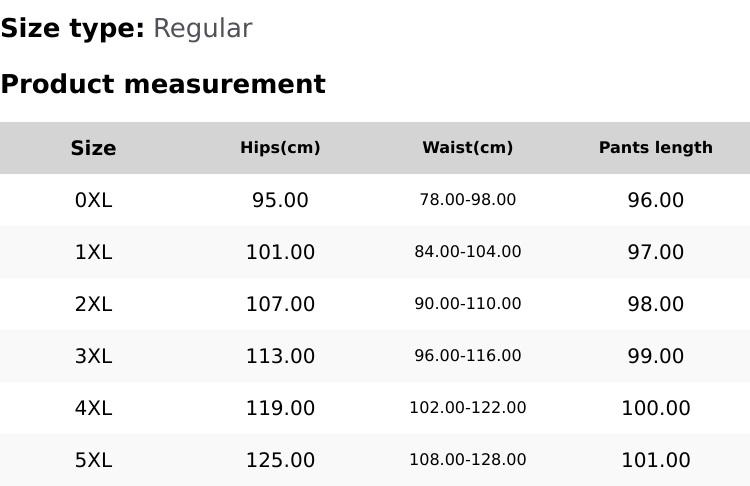Select the 3XL size row label

[93, 356]
